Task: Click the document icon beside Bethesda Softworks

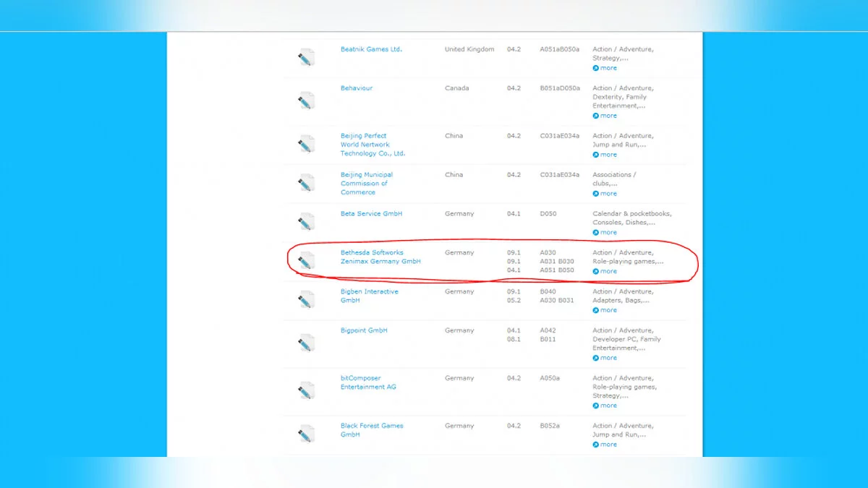Action: 307,261
